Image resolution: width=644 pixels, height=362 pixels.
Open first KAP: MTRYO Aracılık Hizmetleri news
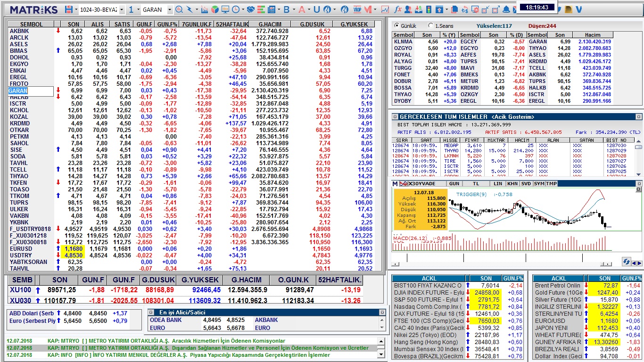[x=166, y=341]
